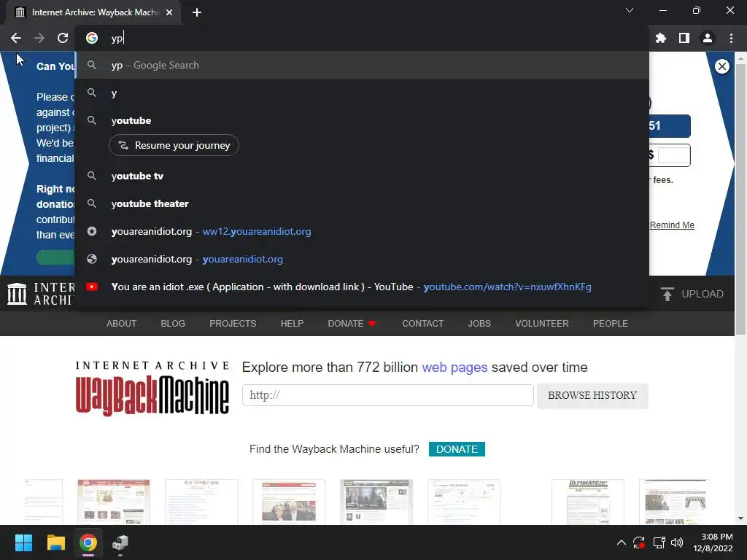Screen dimensions: 747x560
Task: Click the network tray icon
Action: tap(659, 542)
